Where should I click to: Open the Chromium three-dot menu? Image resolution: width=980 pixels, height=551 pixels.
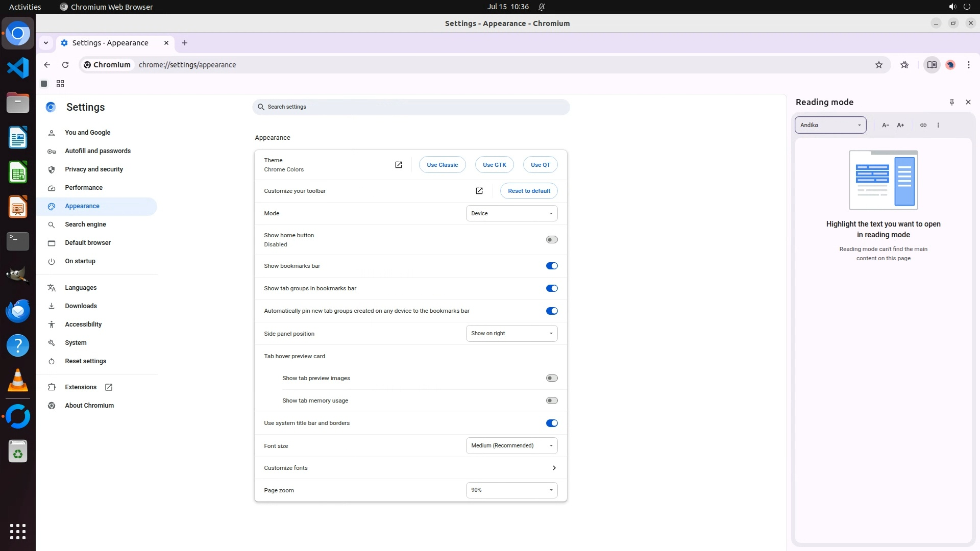click(968, 65)
